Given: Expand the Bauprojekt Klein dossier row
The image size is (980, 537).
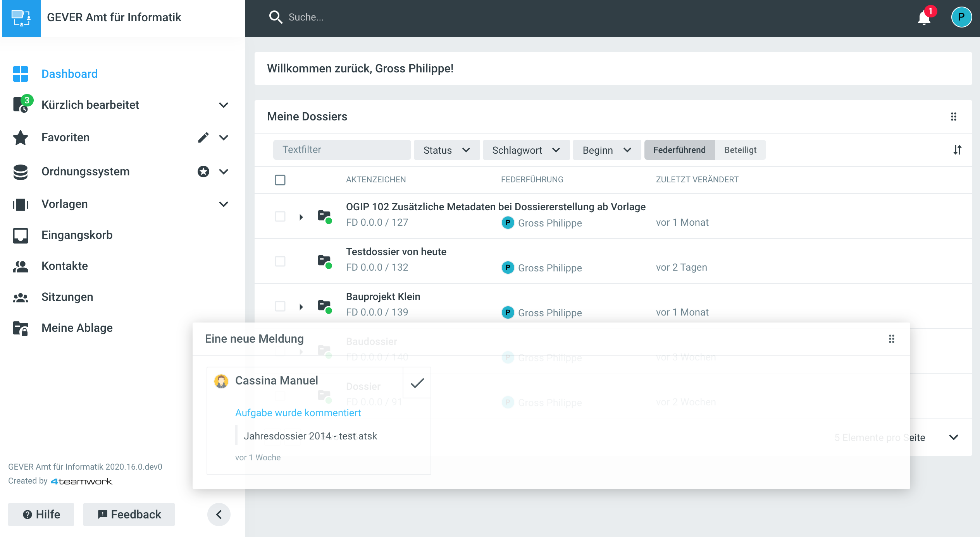Looking at the screenshot, I should (x=301, y=307).
